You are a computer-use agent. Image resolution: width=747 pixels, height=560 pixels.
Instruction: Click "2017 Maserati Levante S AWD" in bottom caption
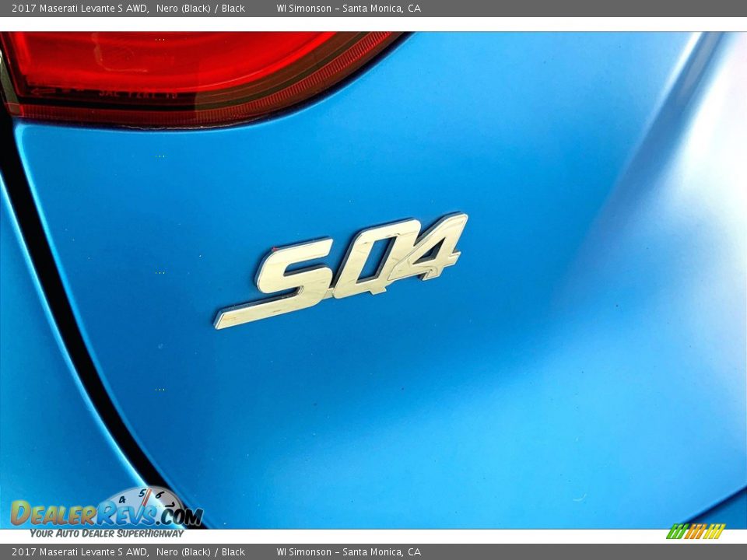click(x=79, y=552)
